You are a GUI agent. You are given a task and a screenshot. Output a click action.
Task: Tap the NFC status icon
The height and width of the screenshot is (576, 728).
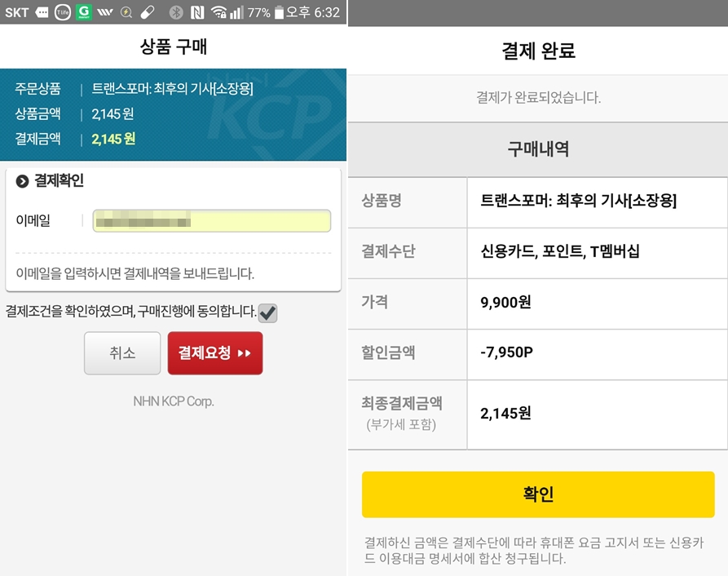[197, 12]
